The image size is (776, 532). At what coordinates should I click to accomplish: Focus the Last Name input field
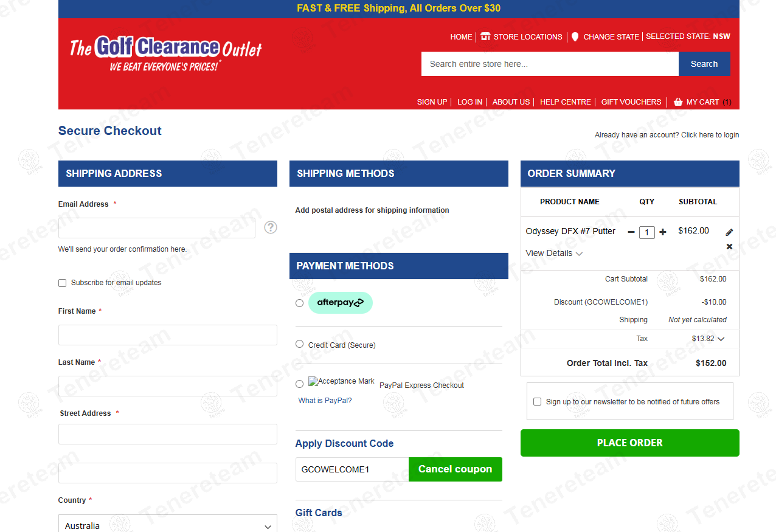(x=168, y=386)
